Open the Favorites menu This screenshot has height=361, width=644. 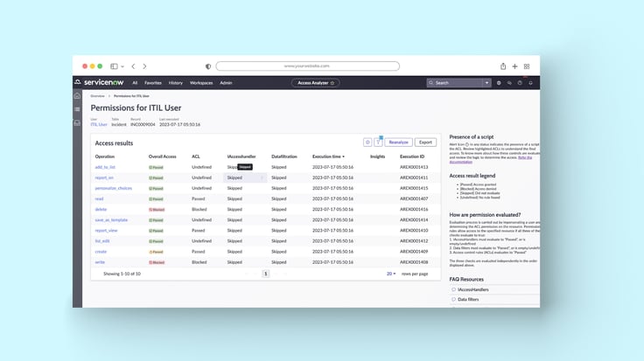pos(153,83)
